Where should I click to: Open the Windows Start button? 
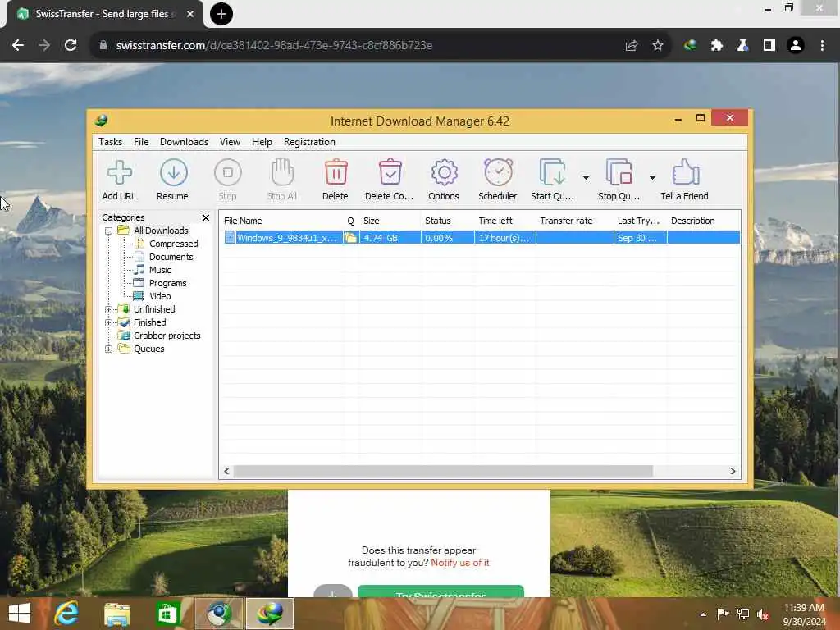pos(20,614)
